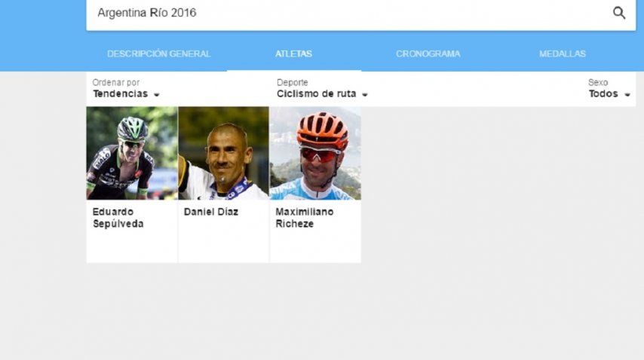Go to the Medallas tab
This screenshot has height=360, width=644.
[563, 53]
